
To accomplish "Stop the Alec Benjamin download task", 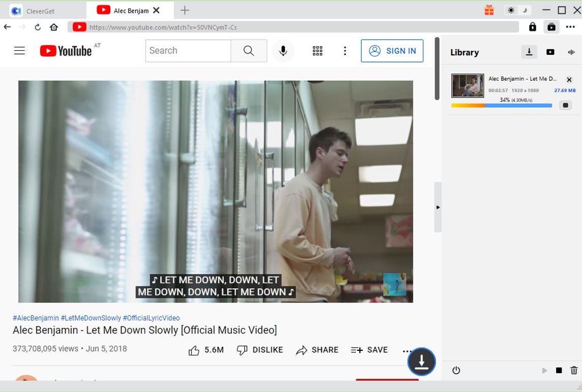I will point(565,105).
